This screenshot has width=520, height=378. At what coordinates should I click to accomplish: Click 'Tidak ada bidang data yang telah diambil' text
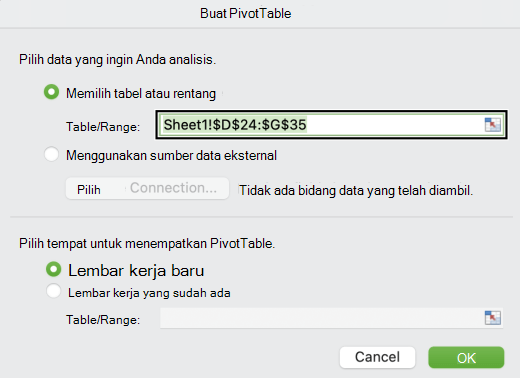pyautogui.click(x=356, y=191)
